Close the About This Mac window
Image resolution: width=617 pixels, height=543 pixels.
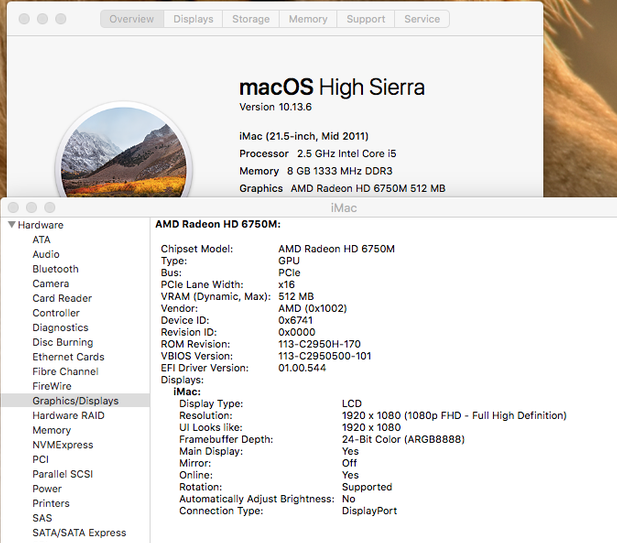click(x=24, y=18)
